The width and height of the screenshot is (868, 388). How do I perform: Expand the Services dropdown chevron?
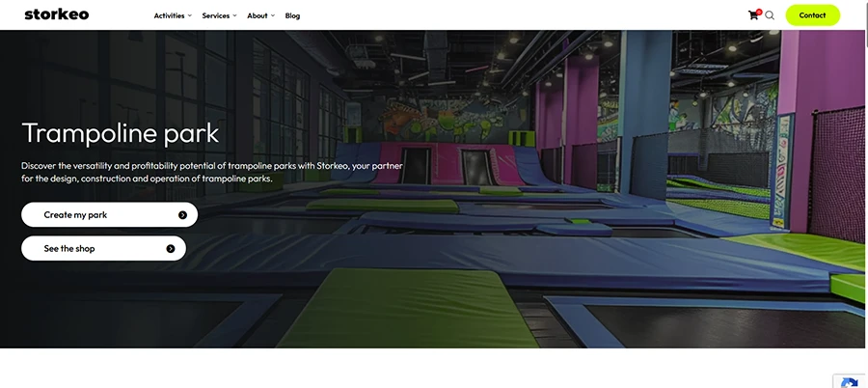coord(234,15)
